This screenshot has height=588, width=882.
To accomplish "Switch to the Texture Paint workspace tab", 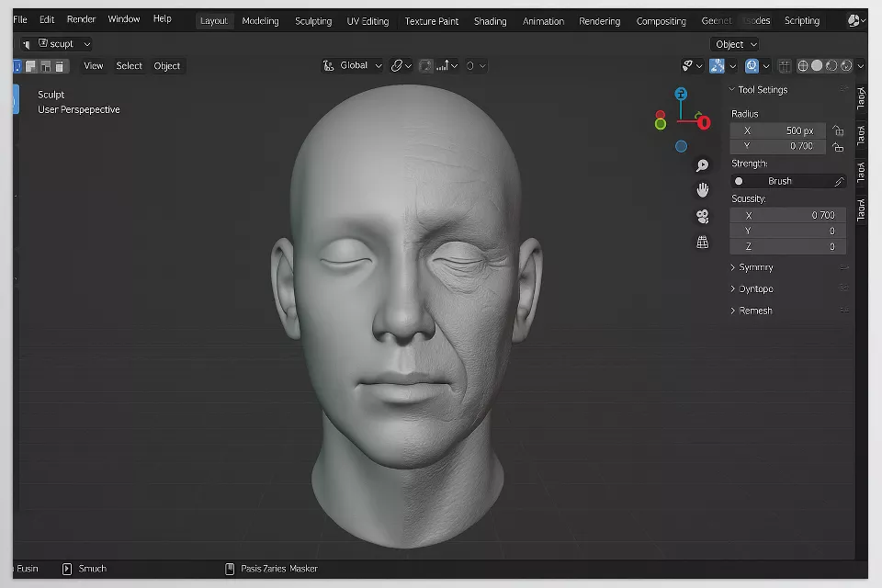I will point(432,21).
